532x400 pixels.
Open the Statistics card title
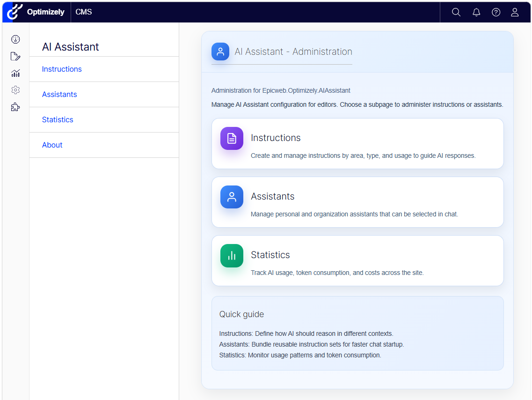[x=270, y=255]
